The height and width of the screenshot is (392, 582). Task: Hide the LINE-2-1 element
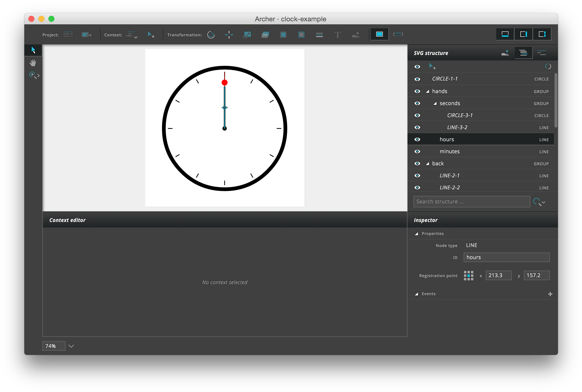(417, 176)
